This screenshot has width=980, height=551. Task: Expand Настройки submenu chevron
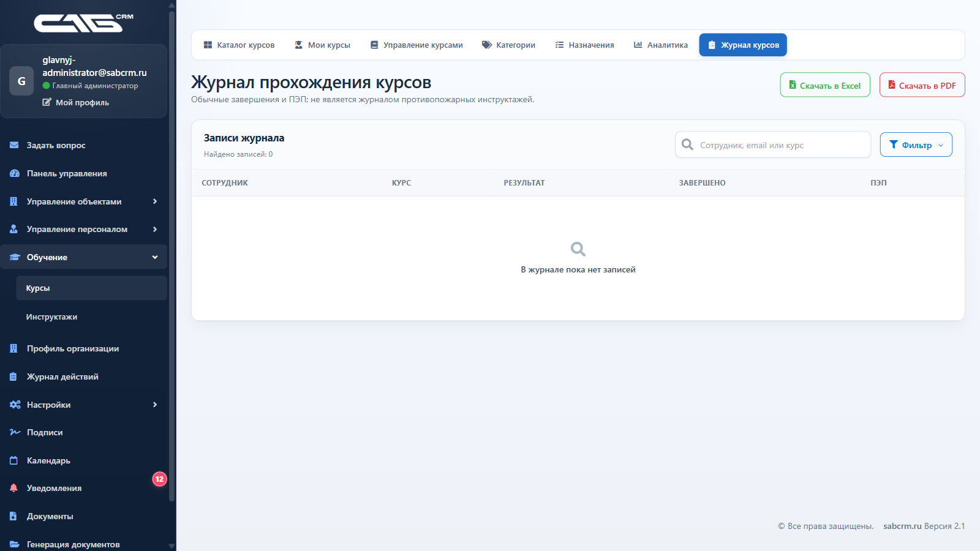pos(155,405)
